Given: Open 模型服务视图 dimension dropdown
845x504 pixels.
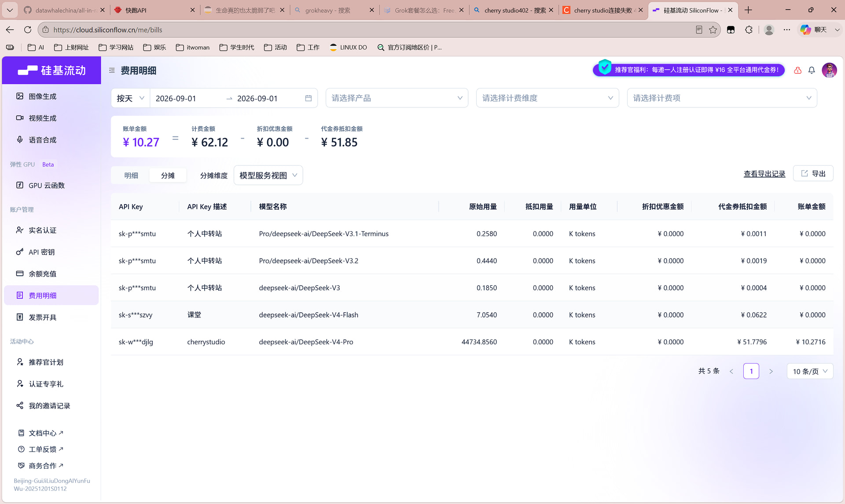Looking at the screenshot, I should (x=268, y=175).
